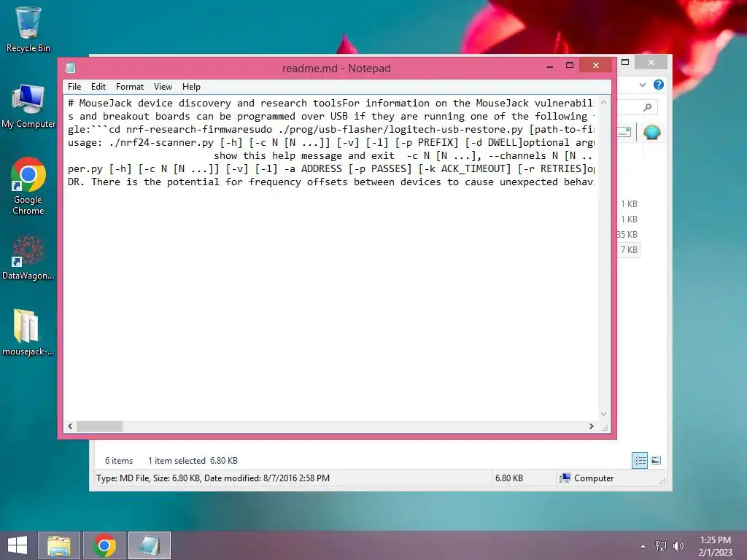Click the 'usage: ./nrf24-scanner.py' line
Viewport: 747px width, 560px height.
point(330,142)
